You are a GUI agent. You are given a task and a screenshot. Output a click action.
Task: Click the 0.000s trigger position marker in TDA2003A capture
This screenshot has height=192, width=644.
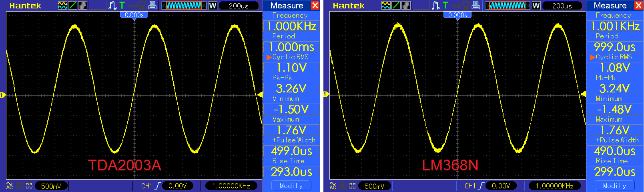coord(134,15)
